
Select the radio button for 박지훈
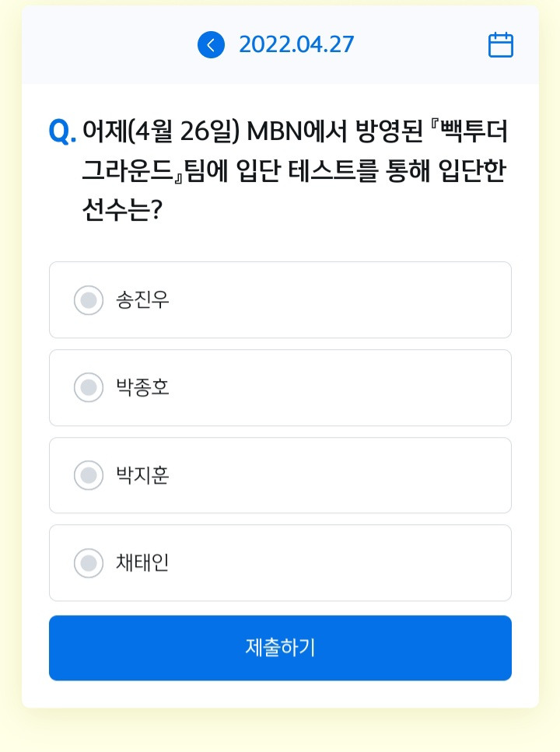(89, 475)
